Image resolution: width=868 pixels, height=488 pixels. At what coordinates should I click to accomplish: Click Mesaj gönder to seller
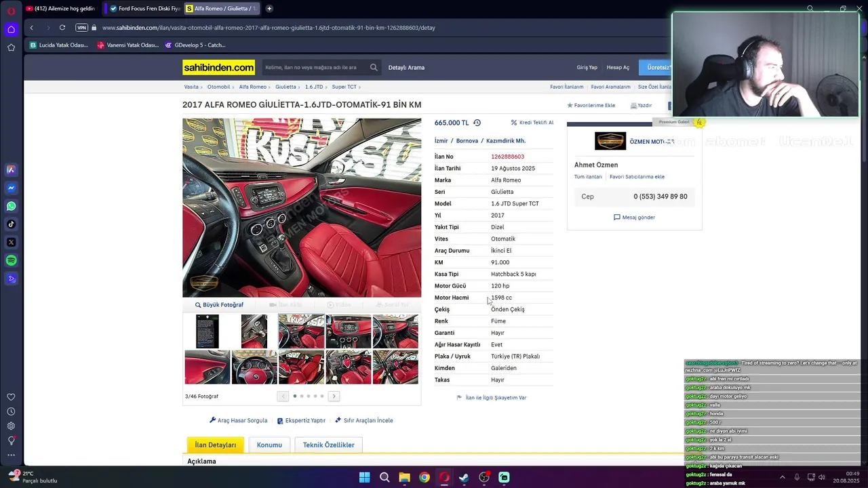coord(634,218)
